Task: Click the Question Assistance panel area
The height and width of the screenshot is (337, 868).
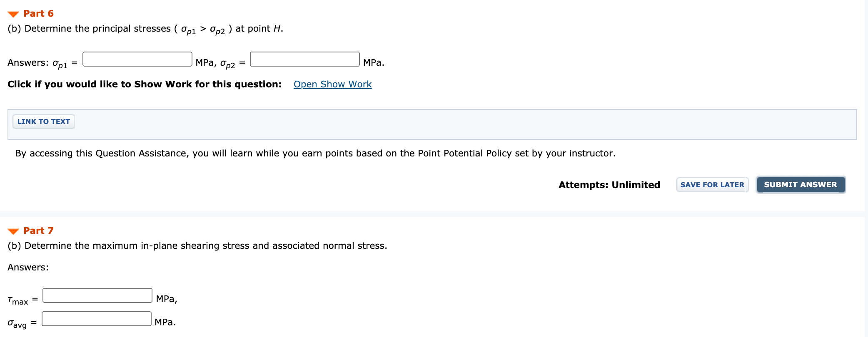Action: 432,124
